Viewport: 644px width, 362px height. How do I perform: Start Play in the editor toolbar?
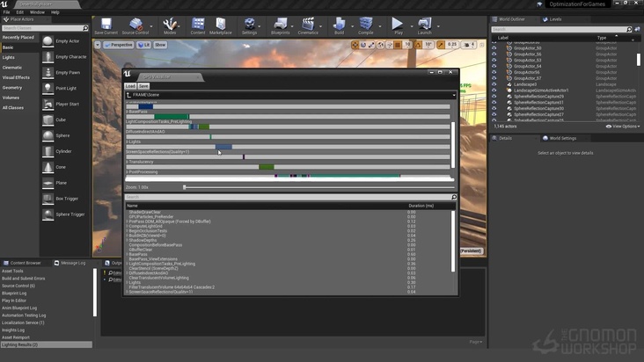(398, 25)
